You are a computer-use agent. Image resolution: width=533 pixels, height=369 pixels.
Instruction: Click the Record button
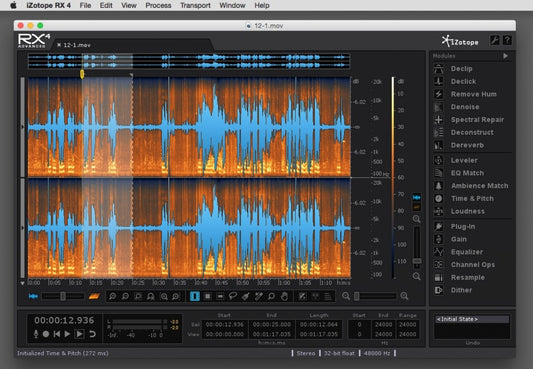[46, 334]
